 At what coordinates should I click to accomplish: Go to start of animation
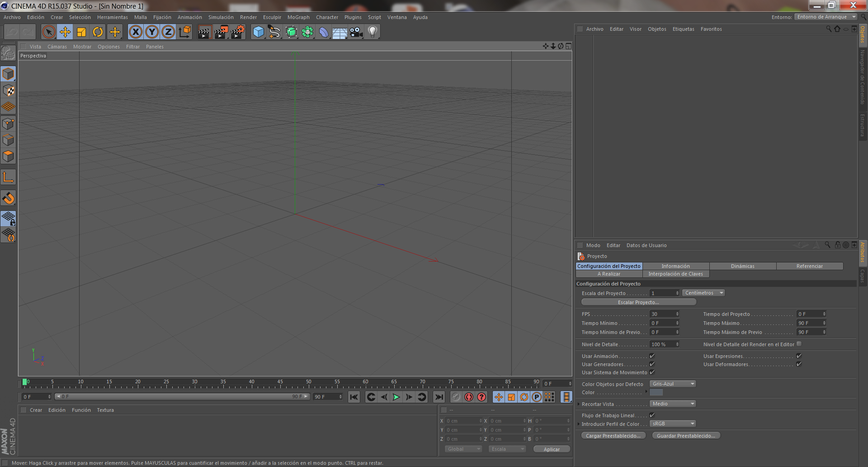[354, 397]
